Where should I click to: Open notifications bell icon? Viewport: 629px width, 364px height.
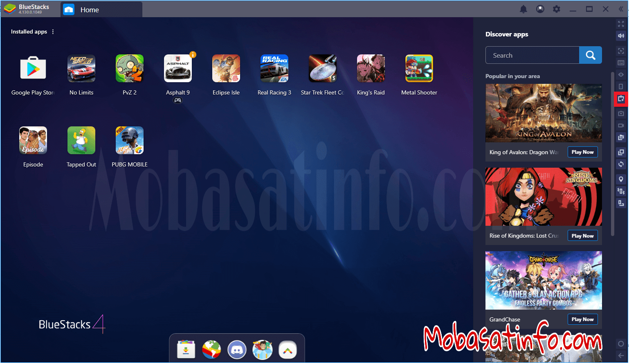pyautogui.click(x=523, y=9)
